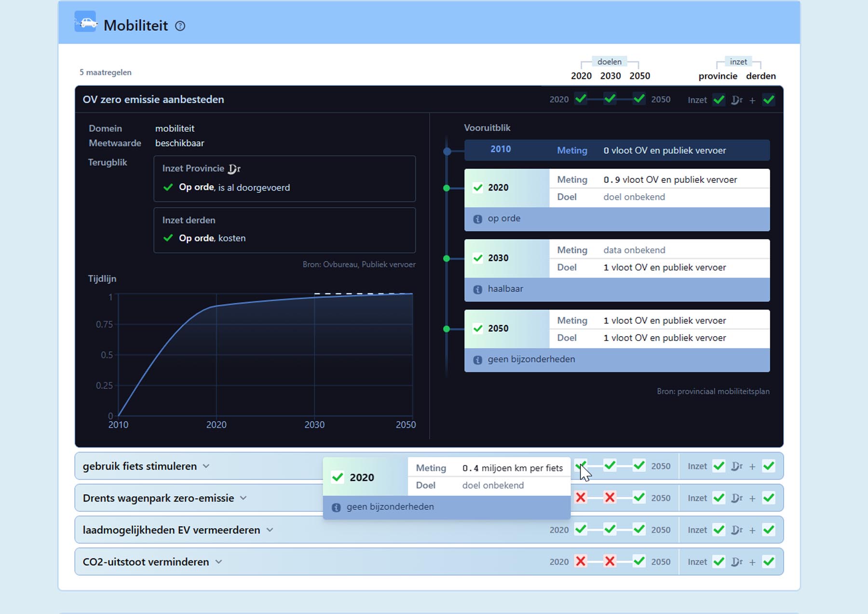Screen dimensions: 868x614
Task: Click derden inzet checkmark in CO2-uitstoot row
Action: (x=769, y=561)
